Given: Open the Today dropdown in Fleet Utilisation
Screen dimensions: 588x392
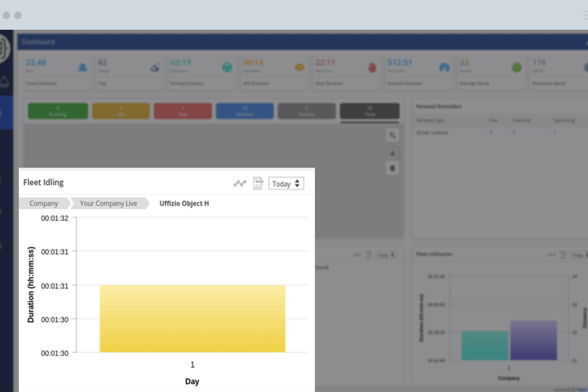Looking at the screenshot, I should tap(576, 256).
